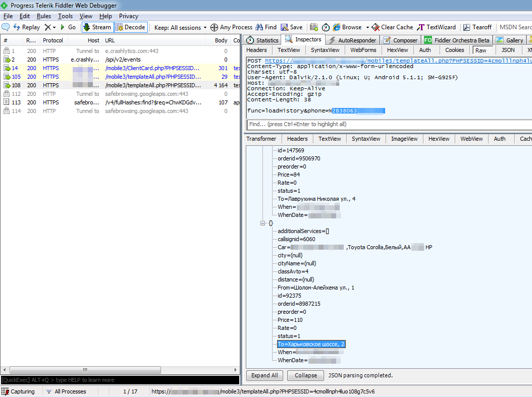Clear Cache from the toolbar

(x=392, y=27)
